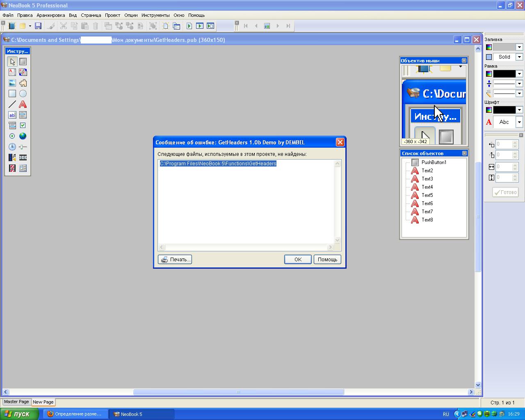Click the Печать button in the dialog
This screenshot has height=420, width=525.
click(175, 259)
